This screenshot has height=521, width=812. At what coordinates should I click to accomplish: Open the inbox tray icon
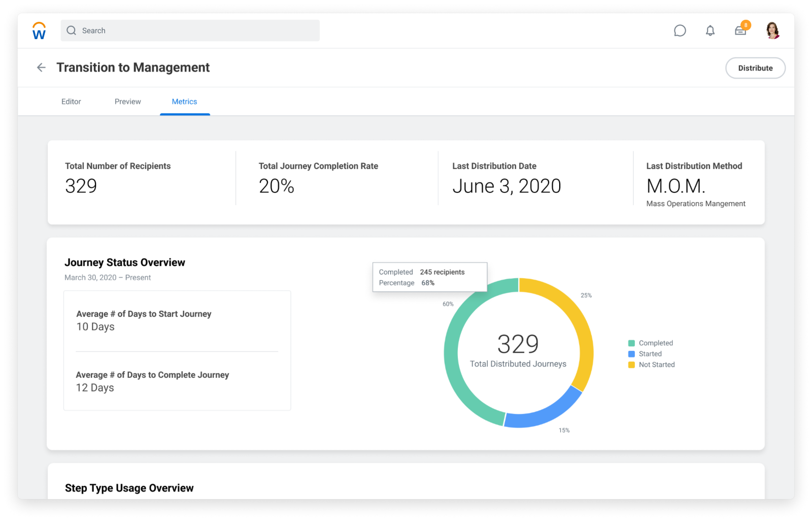coord(740,31)
